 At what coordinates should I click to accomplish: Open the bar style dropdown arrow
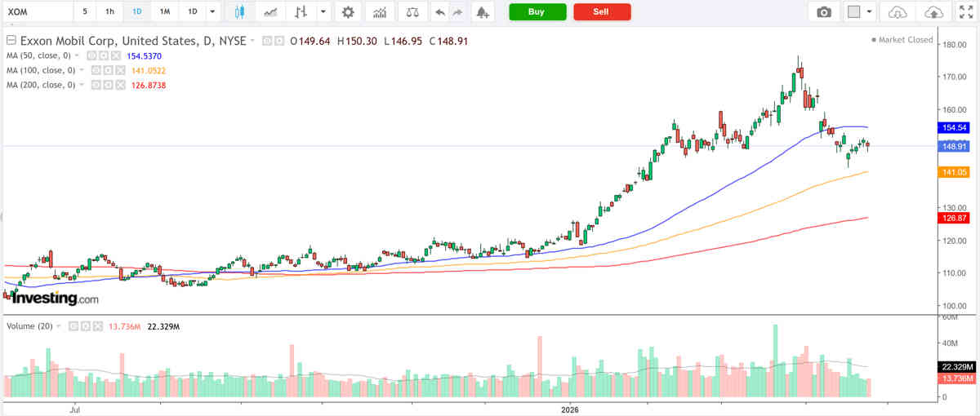(x=324, y=12)
